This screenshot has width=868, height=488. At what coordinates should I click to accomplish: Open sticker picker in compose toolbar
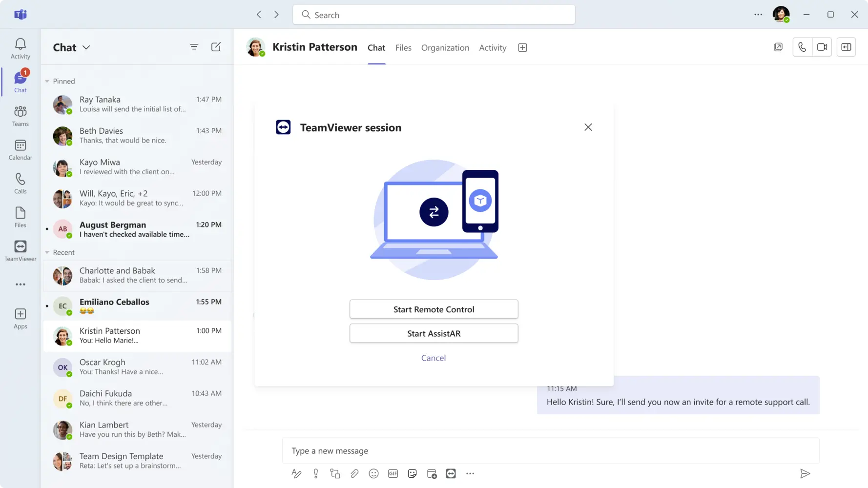click(x=413, y=473)
